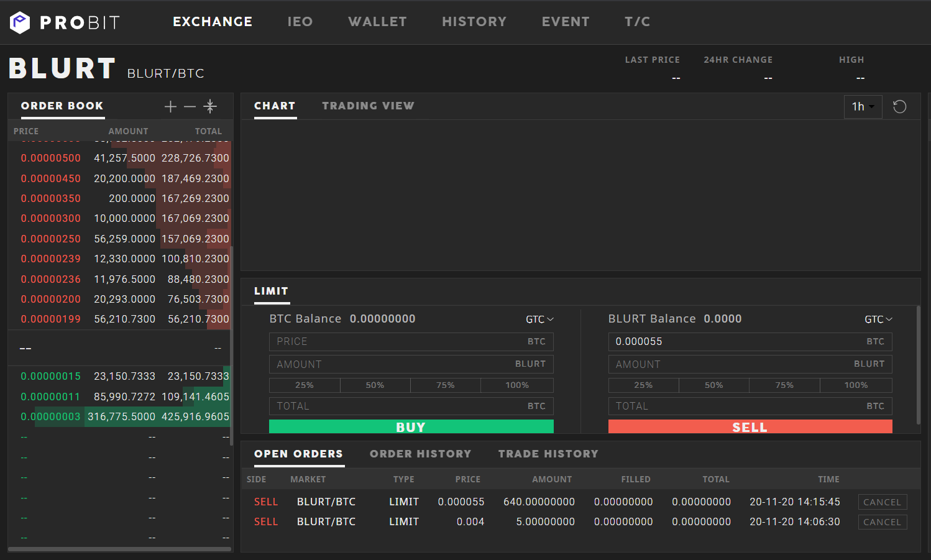This screenshot has width=931, height=560.
Task: Switch to the TRADING VIEW tab
Action: point(368,106)
